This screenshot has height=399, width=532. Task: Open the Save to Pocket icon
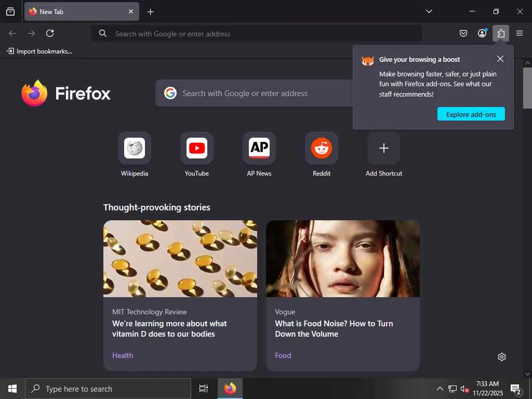point(463,33)
